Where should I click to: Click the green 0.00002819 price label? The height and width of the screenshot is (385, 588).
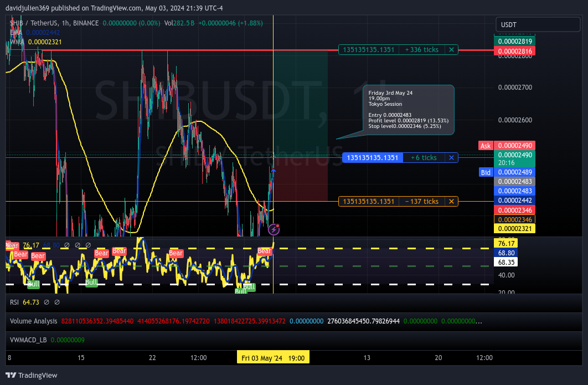(x=515, y=42)
